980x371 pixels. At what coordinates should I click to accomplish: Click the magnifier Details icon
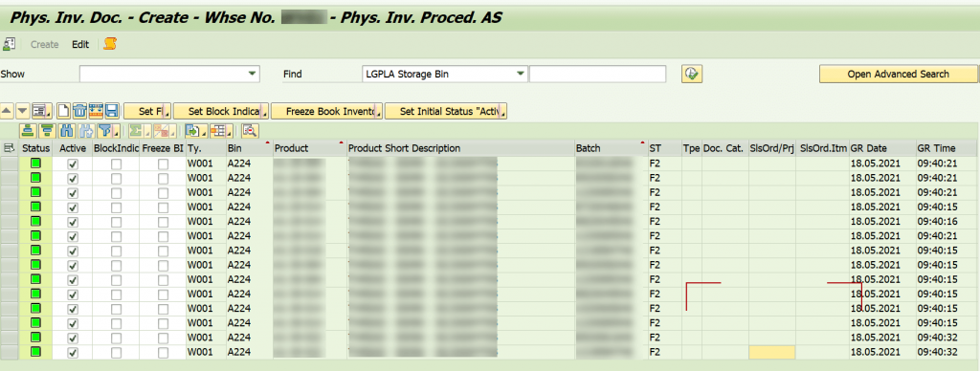point(250,131)
